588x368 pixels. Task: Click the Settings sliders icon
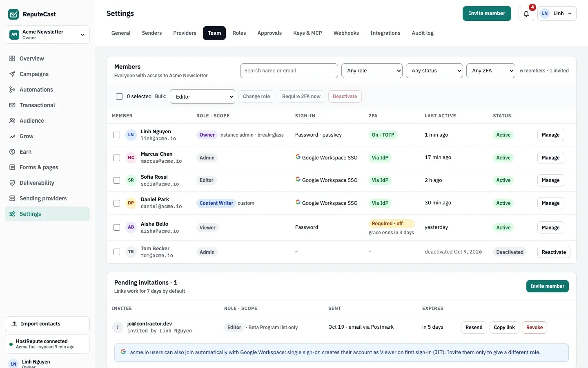coord(12,214)
